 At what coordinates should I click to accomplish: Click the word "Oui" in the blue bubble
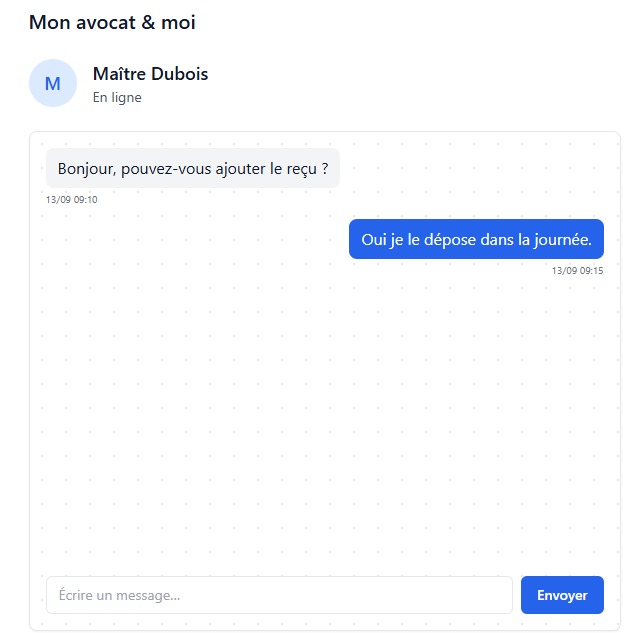(x=373, y=239)
